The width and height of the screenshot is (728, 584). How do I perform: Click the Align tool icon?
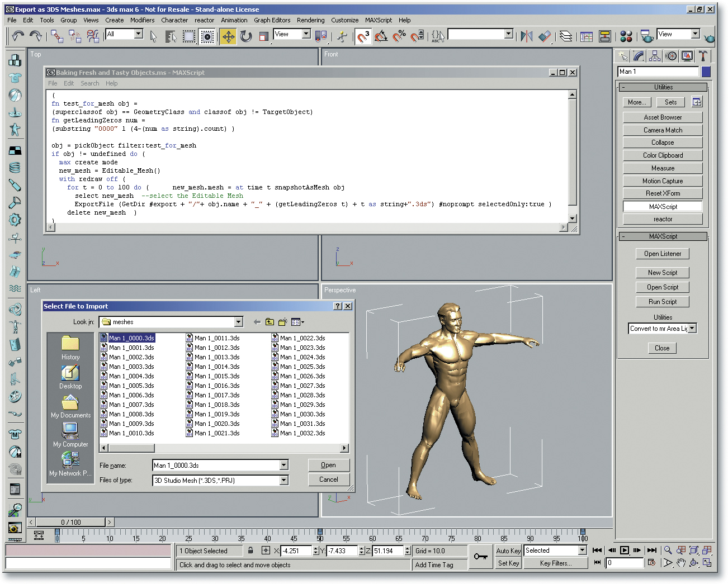[x=545, y=37]
